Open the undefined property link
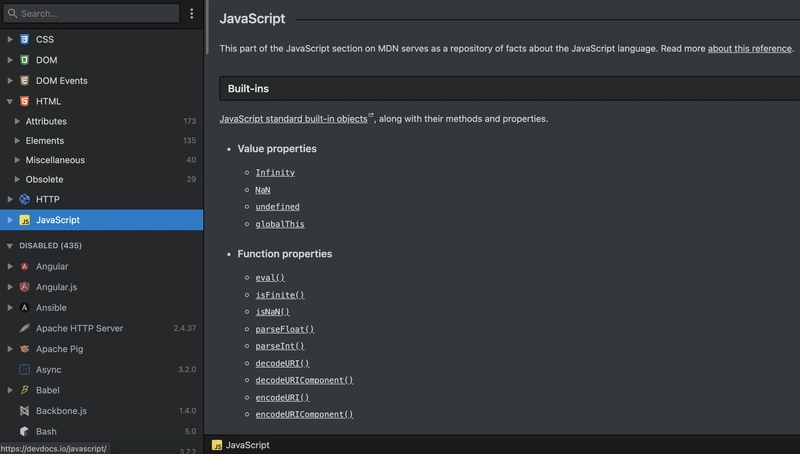 pyautogui.click(x=278, y=207)
